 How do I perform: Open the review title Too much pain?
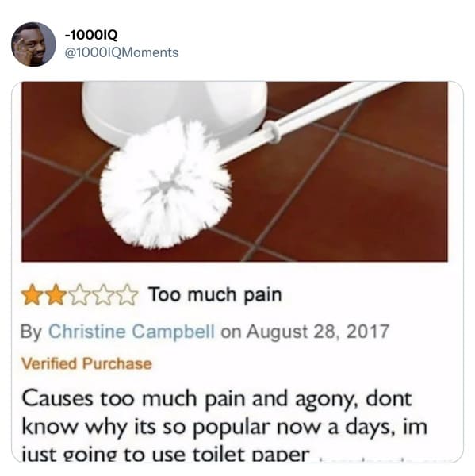(215, 295)
